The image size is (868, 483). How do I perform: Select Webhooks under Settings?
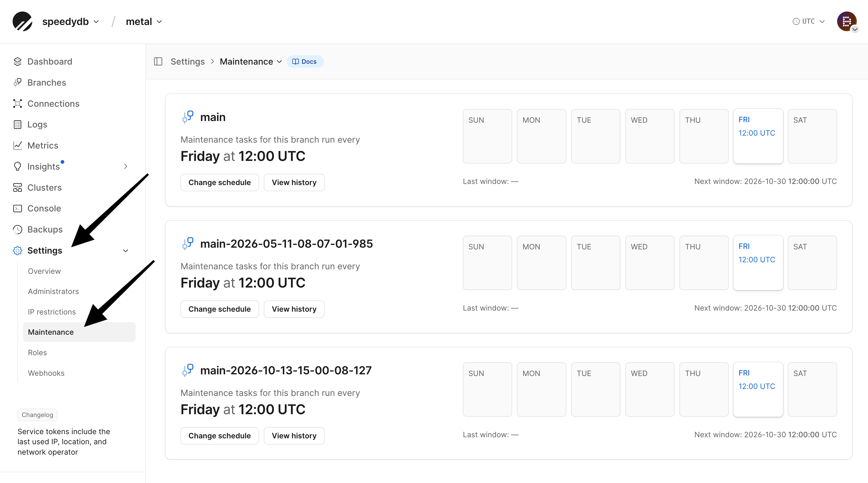(x=46, y=373)
